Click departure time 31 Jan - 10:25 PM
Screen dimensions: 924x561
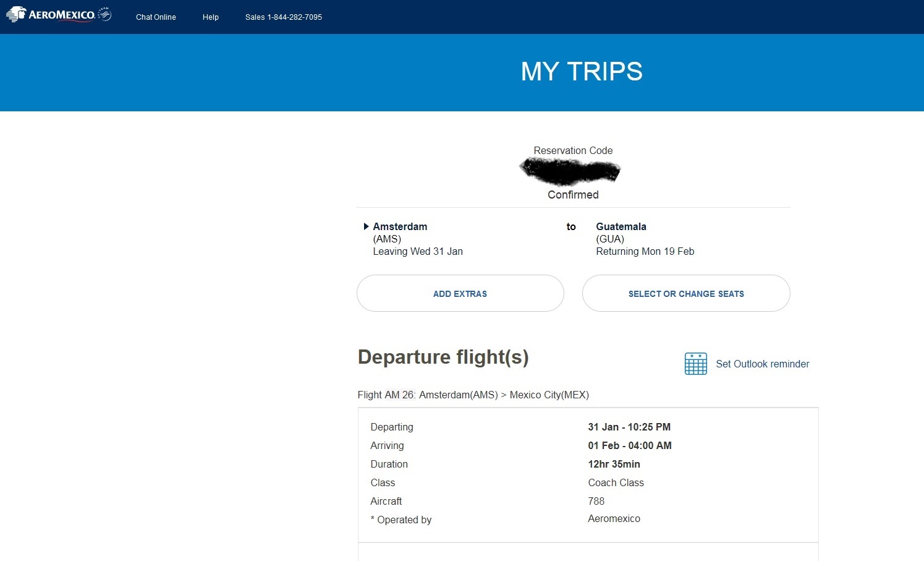[629, 427]
